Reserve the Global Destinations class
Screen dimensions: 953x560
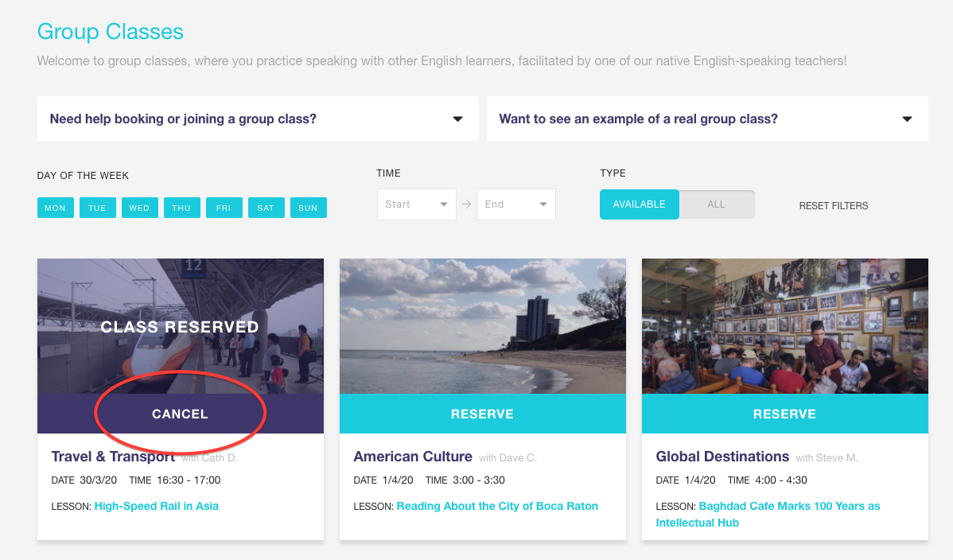point(784,414)
